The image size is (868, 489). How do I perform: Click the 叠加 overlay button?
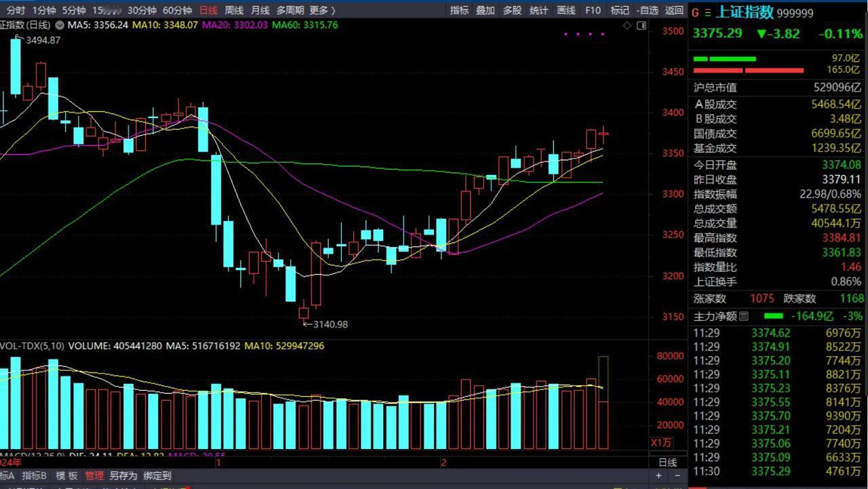(x=485, y=10)
